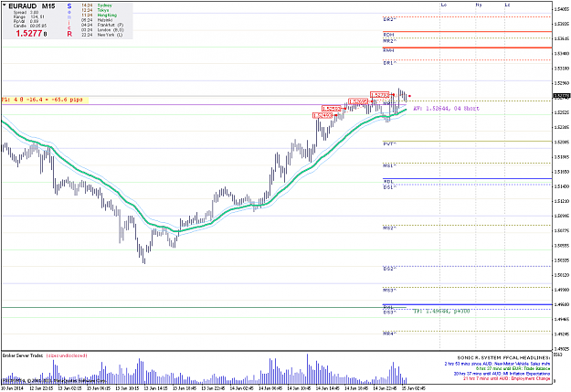Viewport: 571px width, 392px height.
Task: Click the topmost red order price tag
Action: pos(380,95)
